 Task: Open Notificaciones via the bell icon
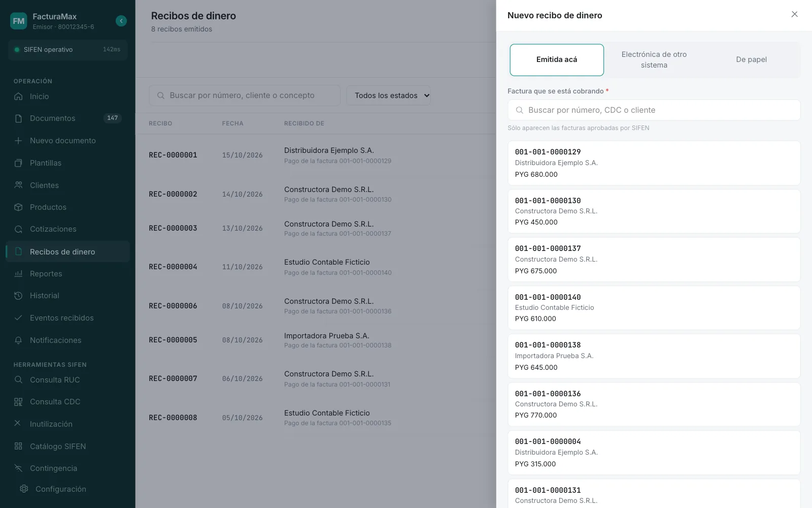(x=18, y=340)
